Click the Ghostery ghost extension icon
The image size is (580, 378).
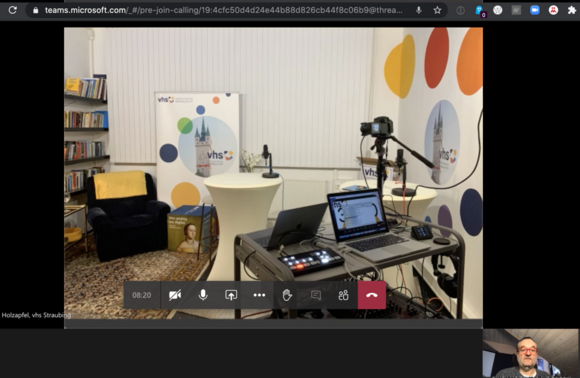tap(480, 11)
